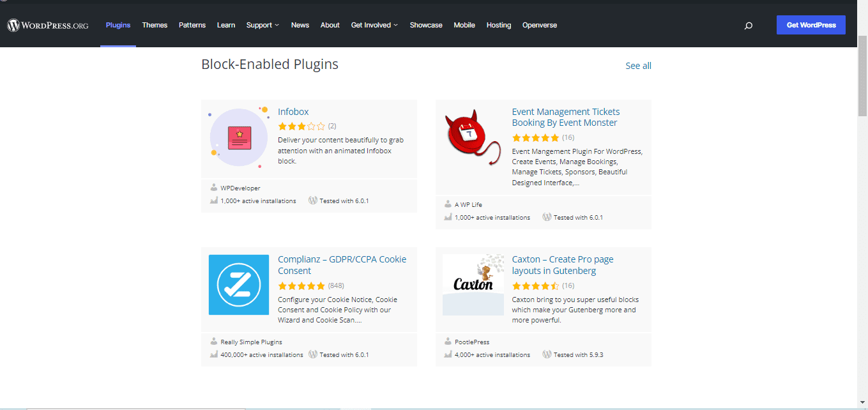Click WordPress icon on Infobox Tested with 6.0.1
Image resolution: width=868 pixels, height=410 pixels.
pos(313,200)
